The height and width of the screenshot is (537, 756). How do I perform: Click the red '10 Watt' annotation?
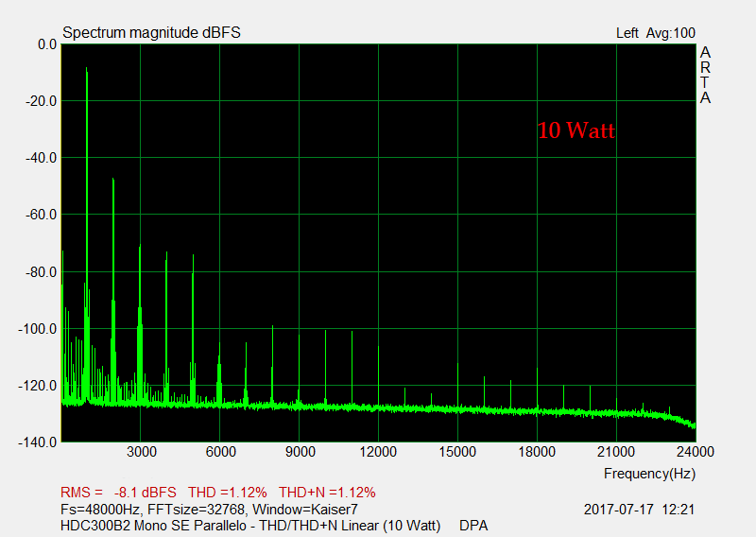click(576, 130)
